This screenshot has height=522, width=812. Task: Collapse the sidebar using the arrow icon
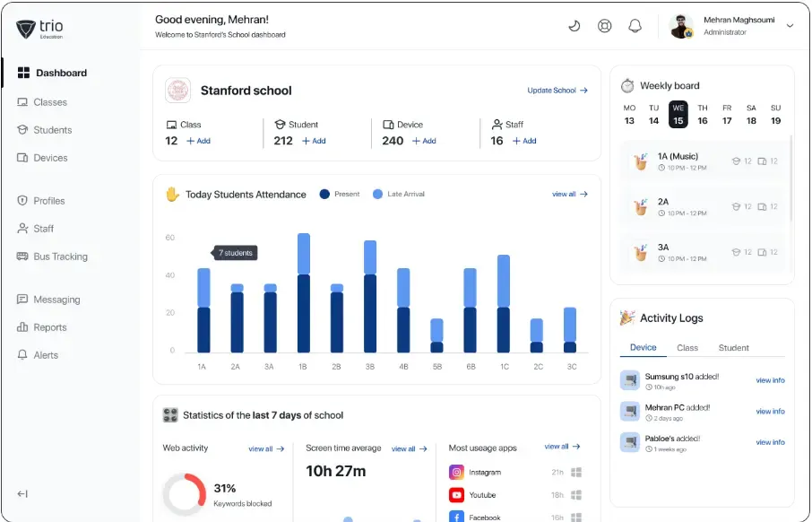(23, 493)
